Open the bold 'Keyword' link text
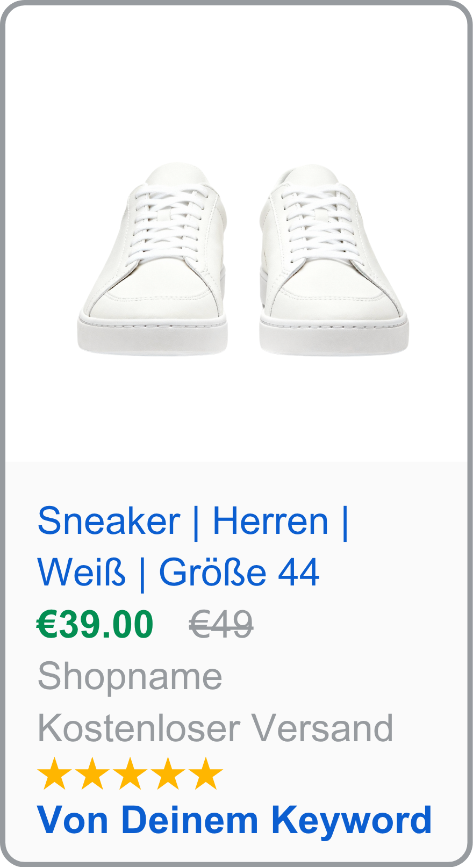473x868 pixels. pyautogui.click(x=351, y=821)
